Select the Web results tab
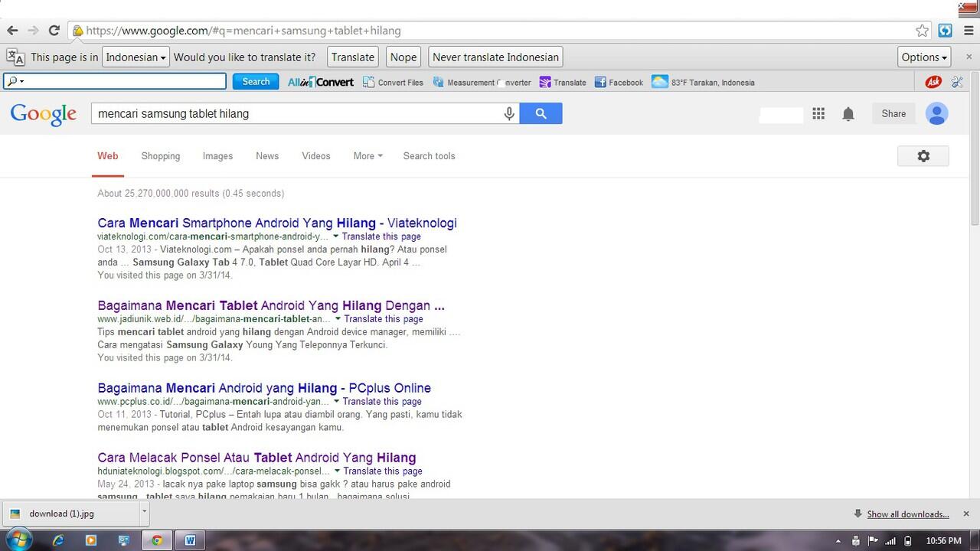980x551 pixels. pyautogui.click(x=108, y=155)
